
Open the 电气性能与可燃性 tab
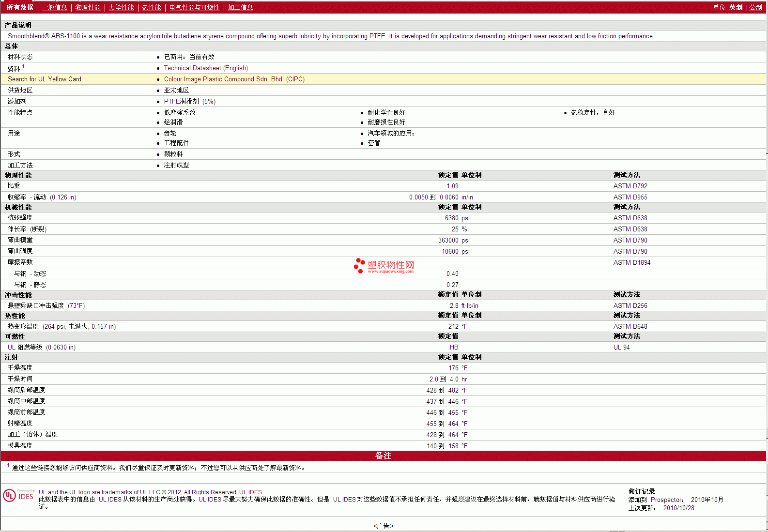(194, 8)
